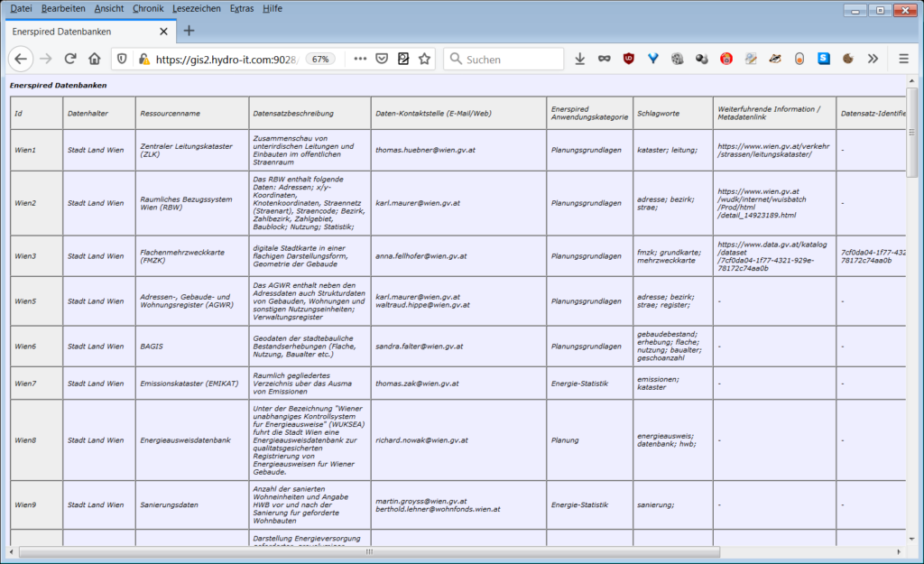This screenshot has width=924, height=564.
Task: Click the vertical scrollbar thumb
Action: [x=911, y=132]
